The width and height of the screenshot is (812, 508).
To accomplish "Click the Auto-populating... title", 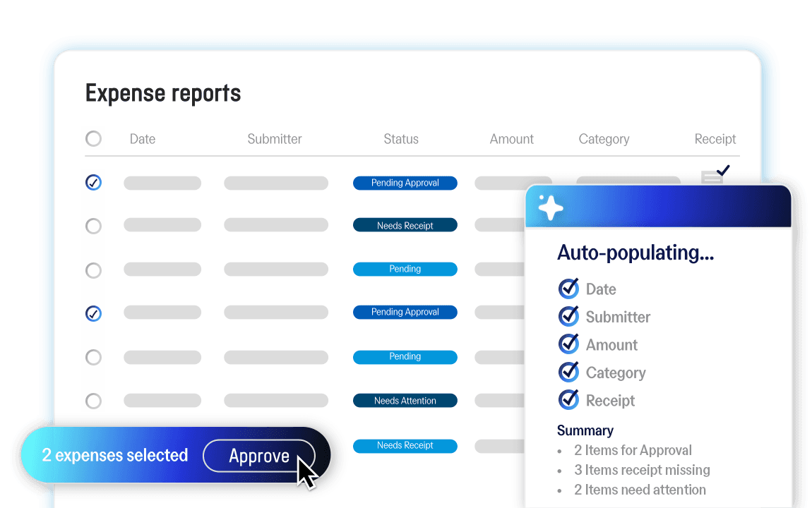I will 635,253.
